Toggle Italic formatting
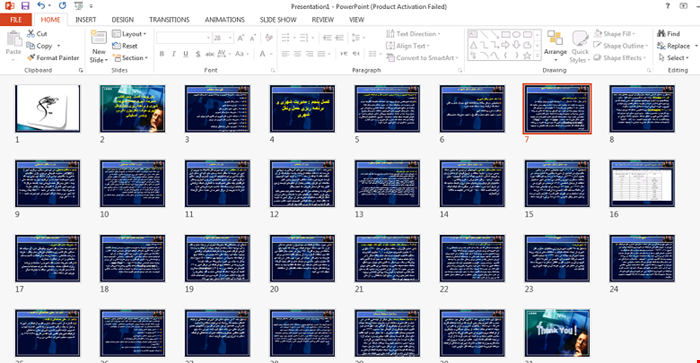 [174, 54]
